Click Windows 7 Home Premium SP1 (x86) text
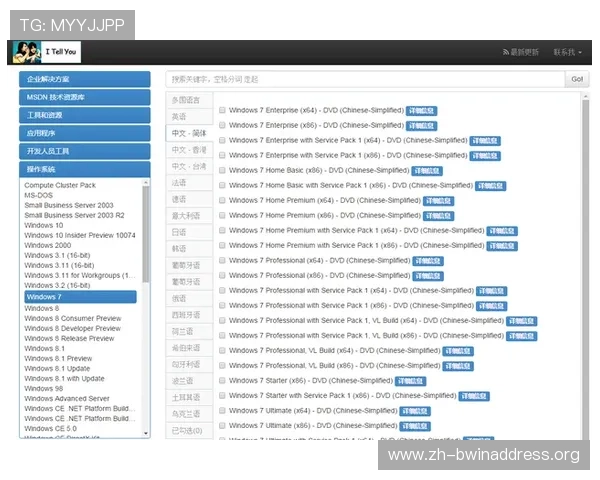600x480 pixels. pyautogui.click(x=356, y=245)
